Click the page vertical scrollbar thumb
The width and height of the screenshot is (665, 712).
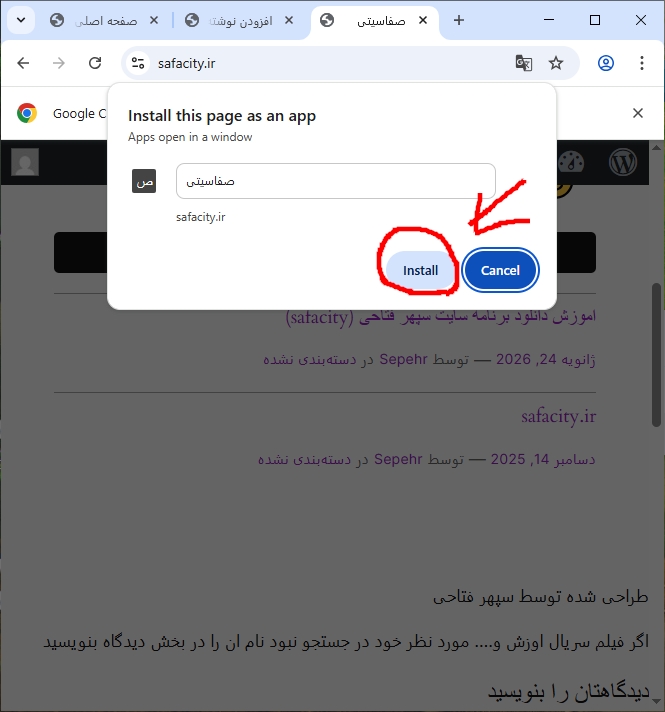pos(656,355)
